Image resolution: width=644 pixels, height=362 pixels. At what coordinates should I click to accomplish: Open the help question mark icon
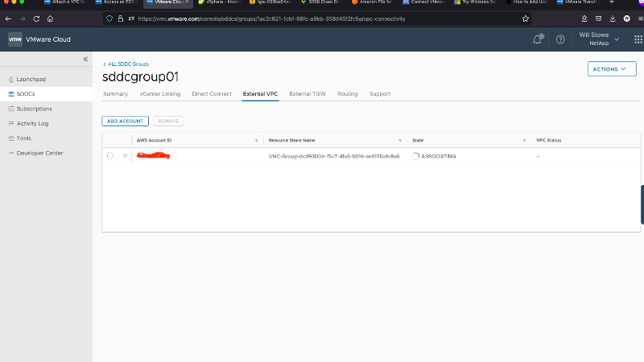560,39
